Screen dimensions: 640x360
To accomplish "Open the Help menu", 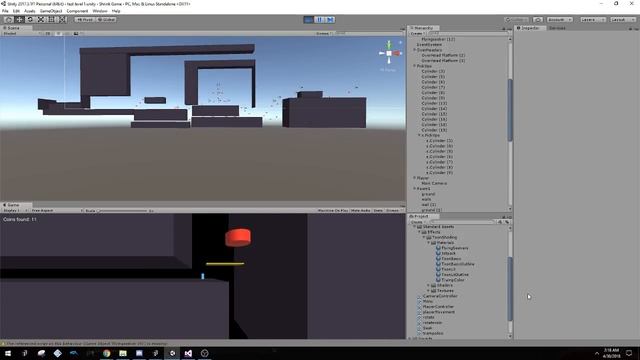I will pos(116,11).
